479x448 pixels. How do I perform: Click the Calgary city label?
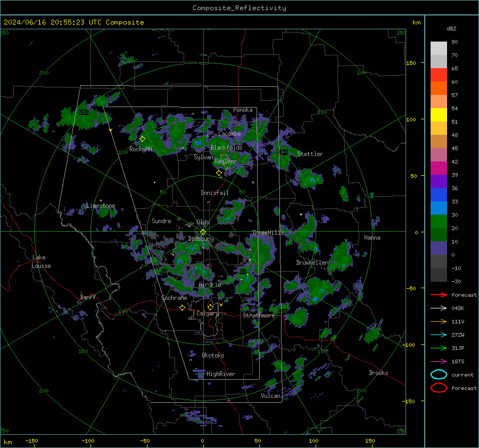208,313
